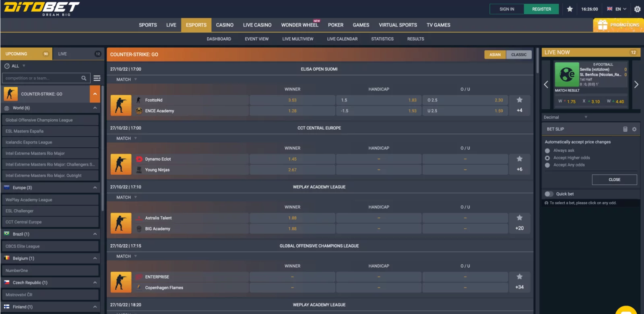
Task: Click the CS:GO thumbnail for FcottoNd match
Action: click(121, 105)
